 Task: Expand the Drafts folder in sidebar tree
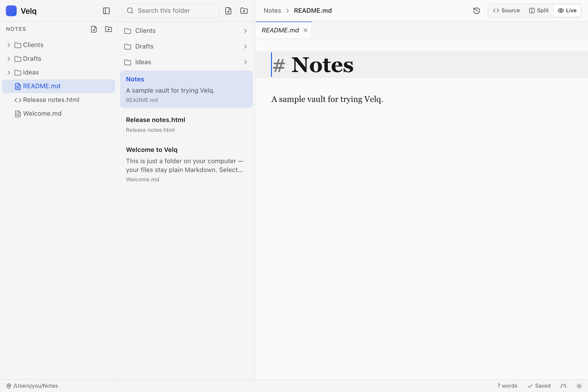[x=9, y=59]
